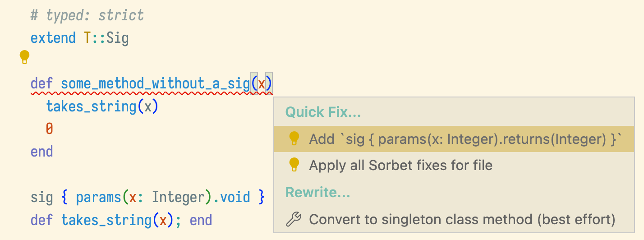Place cursor on some_method_without_a_sig method name
Image resolution: width=644 pixels, height=240 pixels.
pyautogui.click(x=155, y=84)
